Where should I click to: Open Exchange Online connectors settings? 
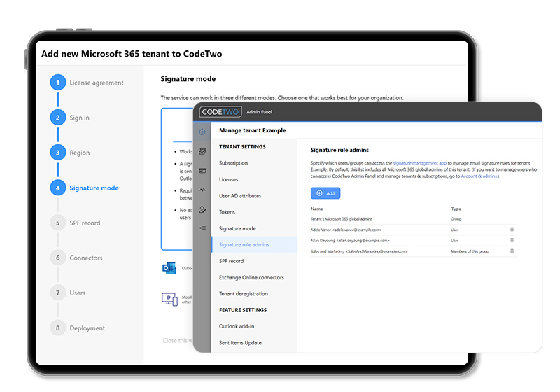pos(251,277)
